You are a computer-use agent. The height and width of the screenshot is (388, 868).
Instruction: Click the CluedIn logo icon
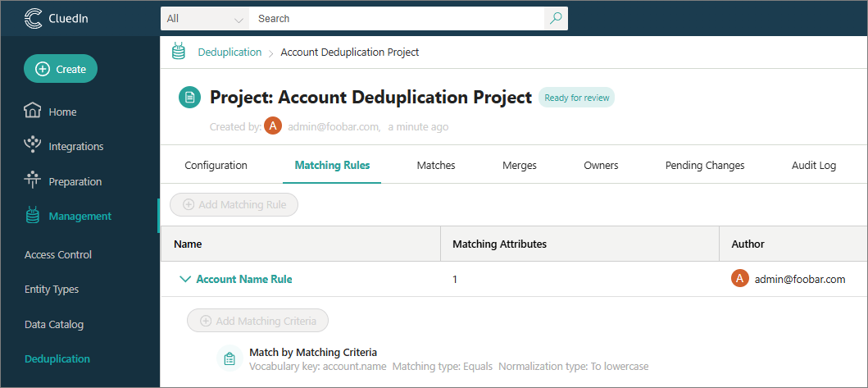(34, 18)
